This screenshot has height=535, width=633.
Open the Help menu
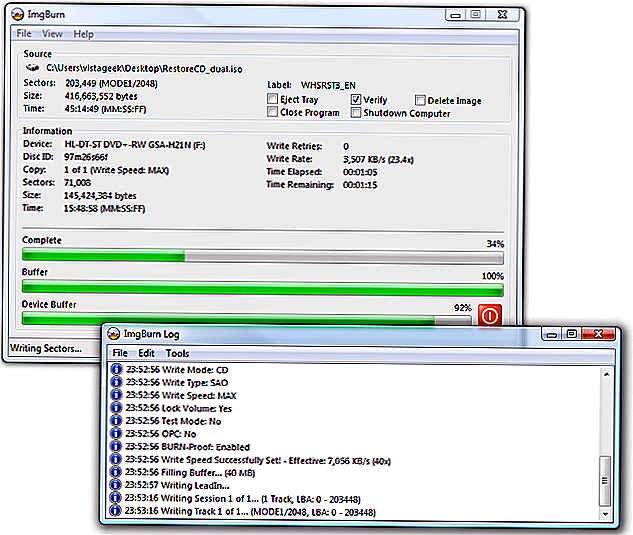(83, 34)
